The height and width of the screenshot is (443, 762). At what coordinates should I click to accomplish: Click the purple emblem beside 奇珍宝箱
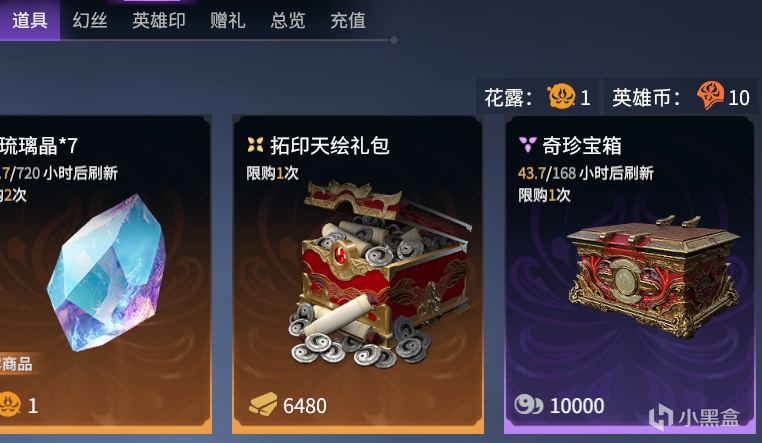528,144
